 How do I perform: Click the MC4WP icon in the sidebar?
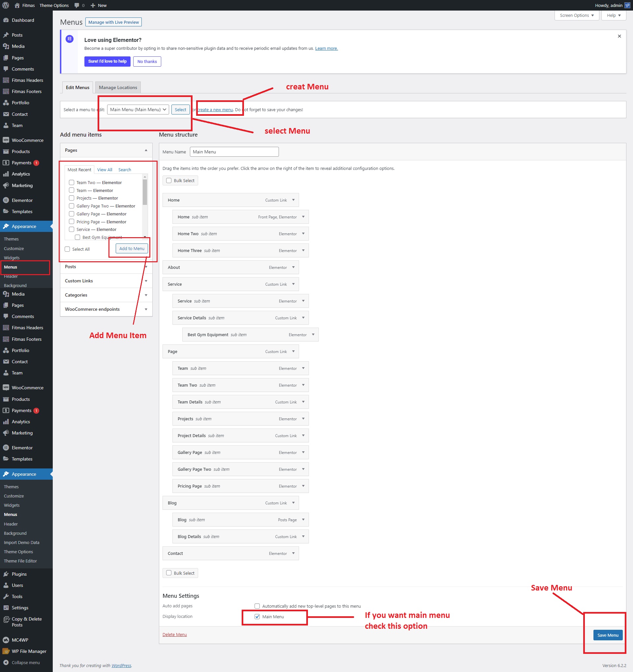click(x=6, y=640)
